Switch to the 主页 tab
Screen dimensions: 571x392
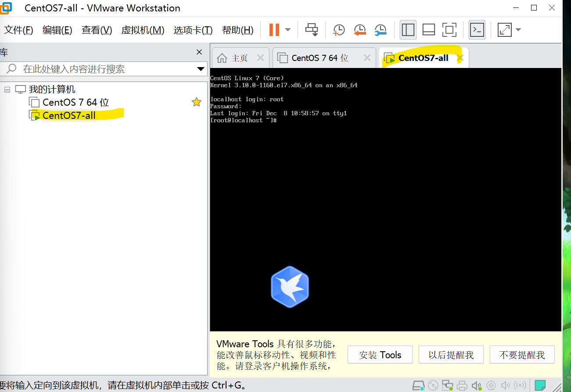click(240, 58)
